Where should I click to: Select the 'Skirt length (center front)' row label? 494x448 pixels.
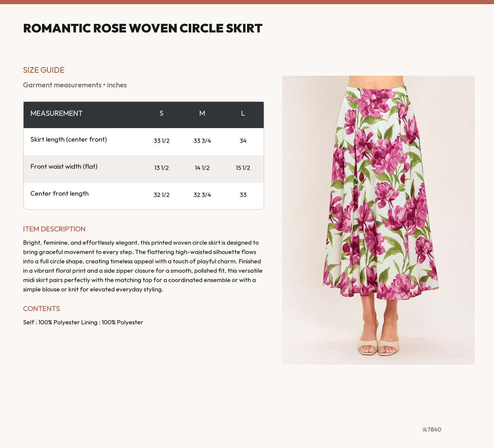tap(69, 140)
